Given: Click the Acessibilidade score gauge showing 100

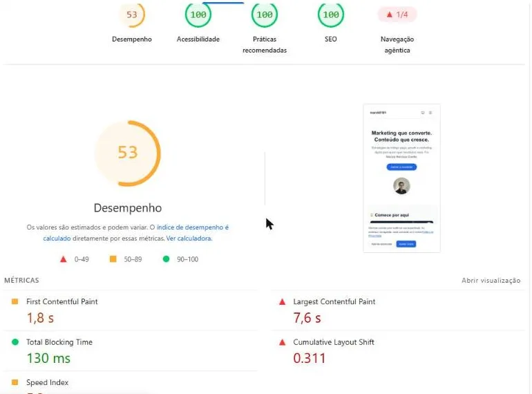Looking at the screenshot, I should pos(198,15).
